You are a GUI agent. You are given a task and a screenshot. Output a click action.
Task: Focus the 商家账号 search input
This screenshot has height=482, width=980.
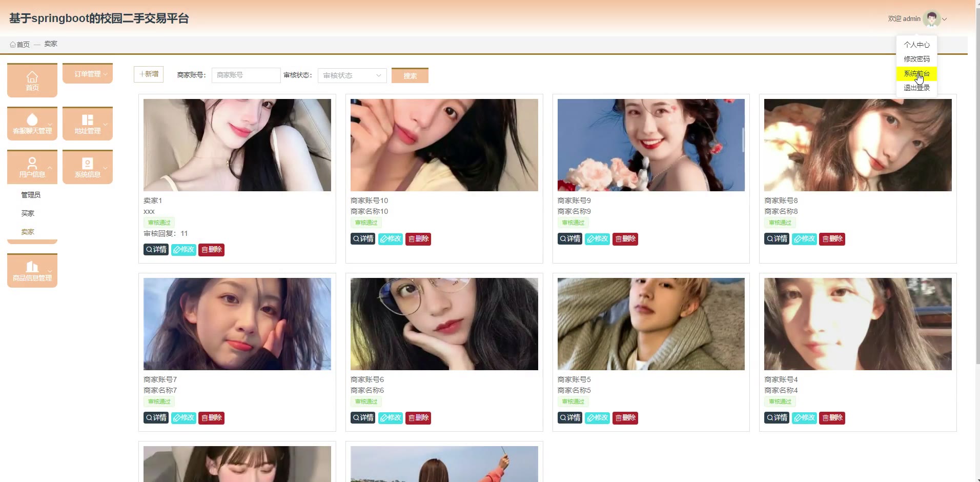coord(246,75)
